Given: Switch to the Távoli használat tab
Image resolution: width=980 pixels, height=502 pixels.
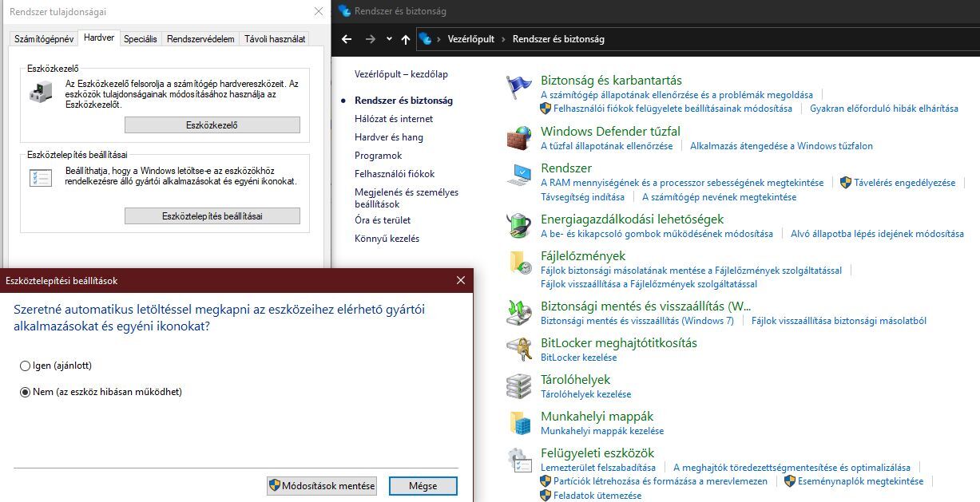Looking at the screenshot, I should click(x=275, y=38).
